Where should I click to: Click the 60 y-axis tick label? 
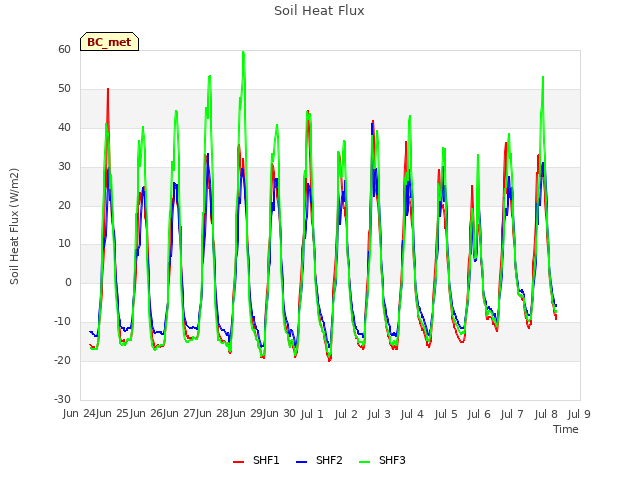64,49
